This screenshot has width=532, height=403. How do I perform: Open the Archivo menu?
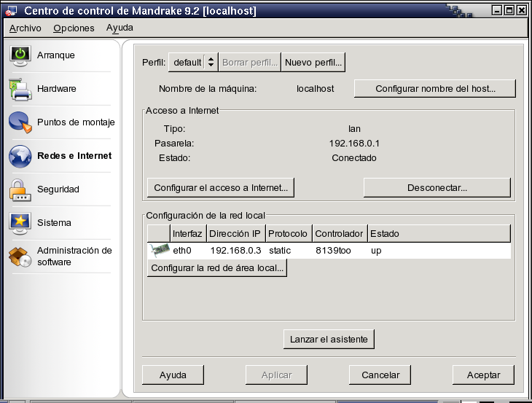pyautogui.click(x=25, y=28)
